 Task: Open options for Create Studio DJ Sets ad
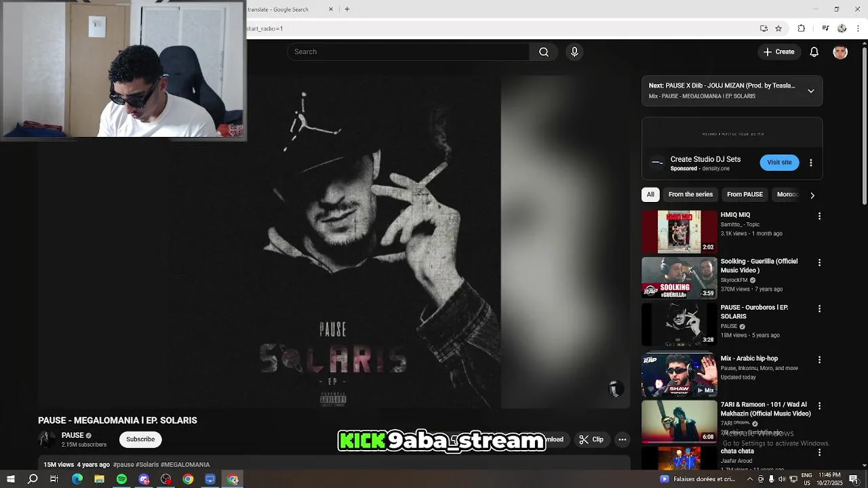pos(811,163)
